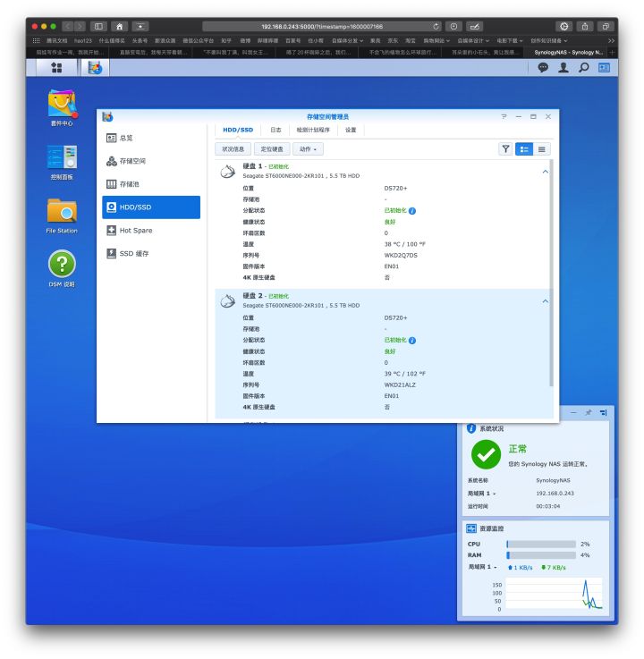644x659 pixels.
Task: Select SSD Cache in sidebar
Action: [x=151, y=253]
